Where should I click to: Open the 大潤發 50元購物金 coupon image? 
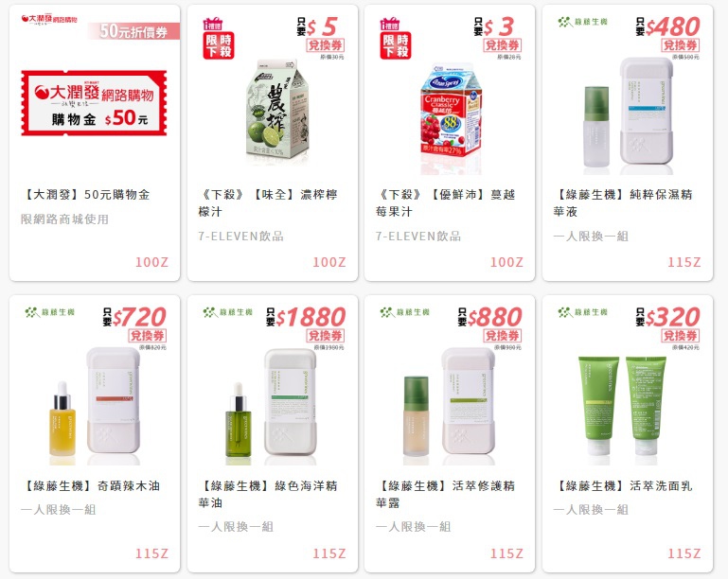coord(94,103)
